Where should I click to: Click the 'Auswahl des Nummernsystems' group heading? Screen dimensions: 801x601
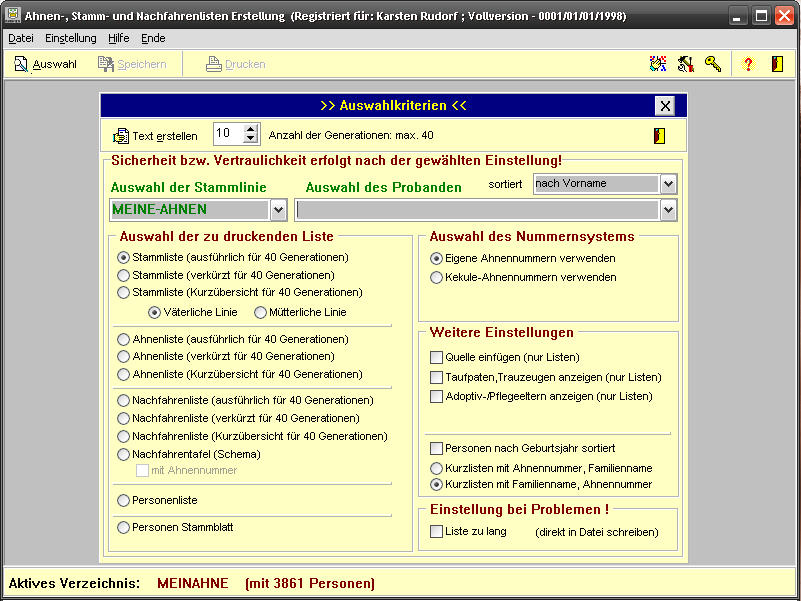click(532, 236)
